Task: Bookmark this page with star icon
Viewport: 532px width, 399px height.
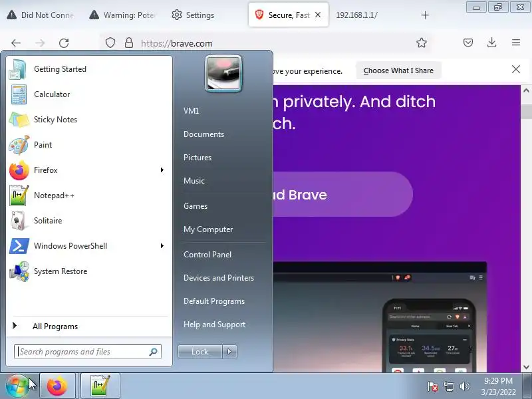Action: point(422,43)
